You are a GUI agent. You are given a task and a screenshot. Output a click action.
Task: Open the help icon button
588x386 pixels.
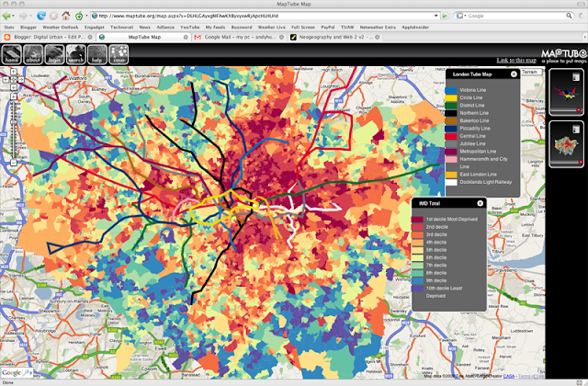tap(97, 54)
